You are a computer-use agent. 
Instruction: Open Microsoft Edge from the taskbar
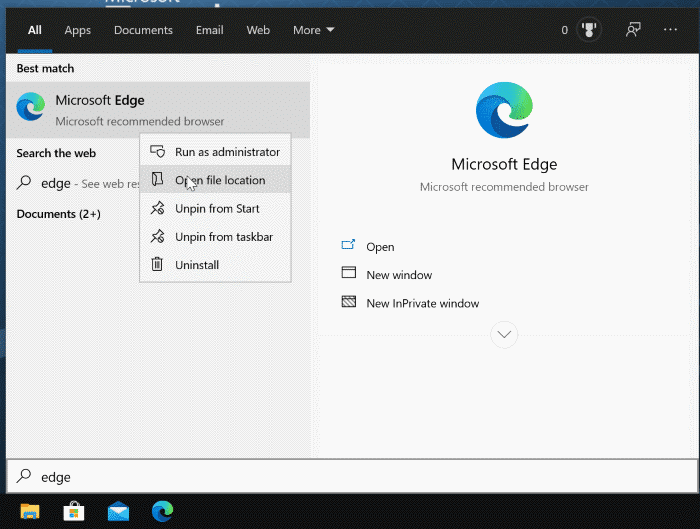click(x=162, y=511)
